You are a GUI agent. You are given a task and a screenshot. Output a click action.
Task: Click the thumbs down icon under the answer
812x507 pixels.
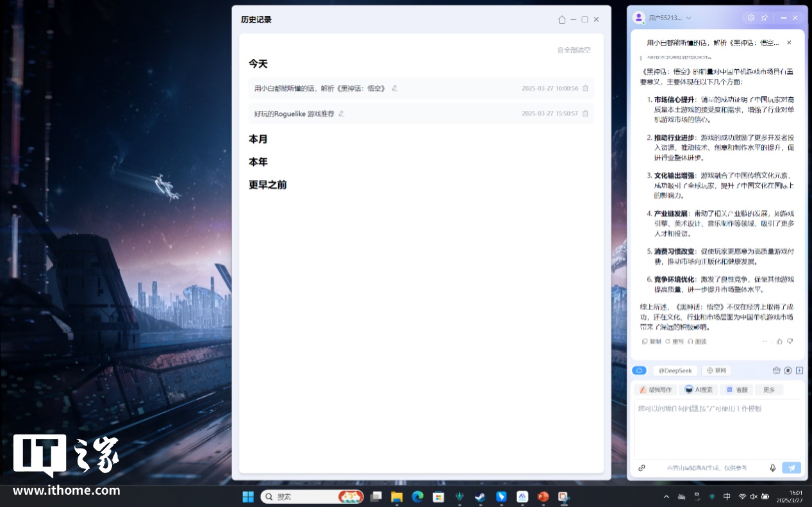790,342
